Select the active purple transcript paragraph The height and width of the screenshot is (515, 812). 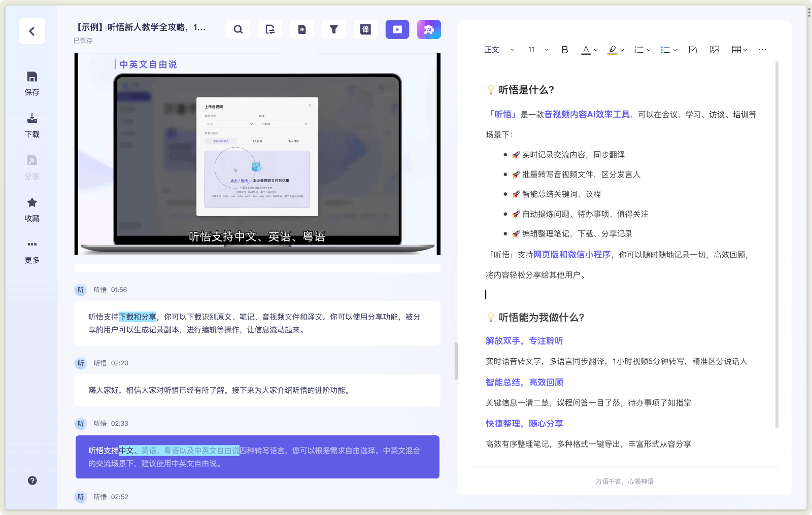(x=257, y=457)
